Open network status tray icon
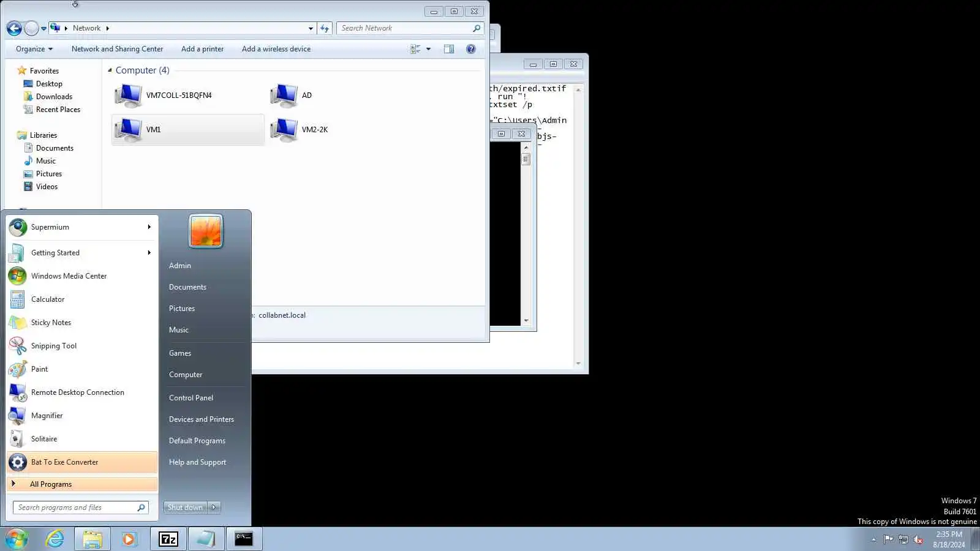The height and width of the screenshot is (551, 980). click(x=903, y=539)
